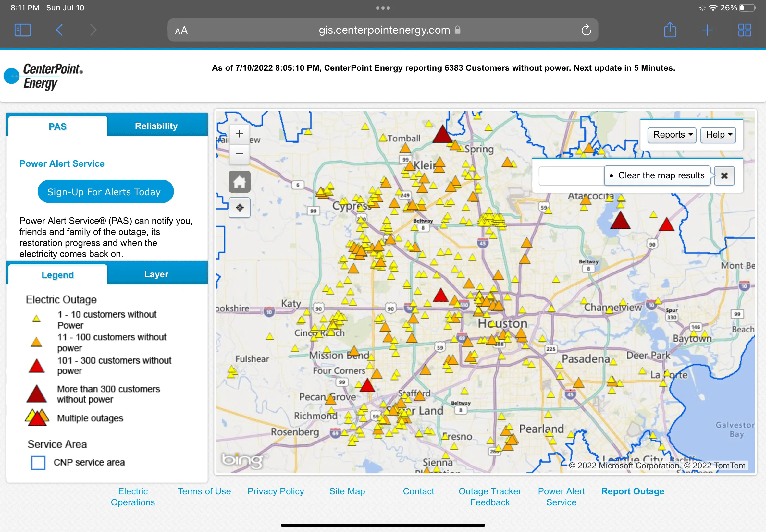
Task: Show the tab overview grid icon
Action: click(744, 30)
